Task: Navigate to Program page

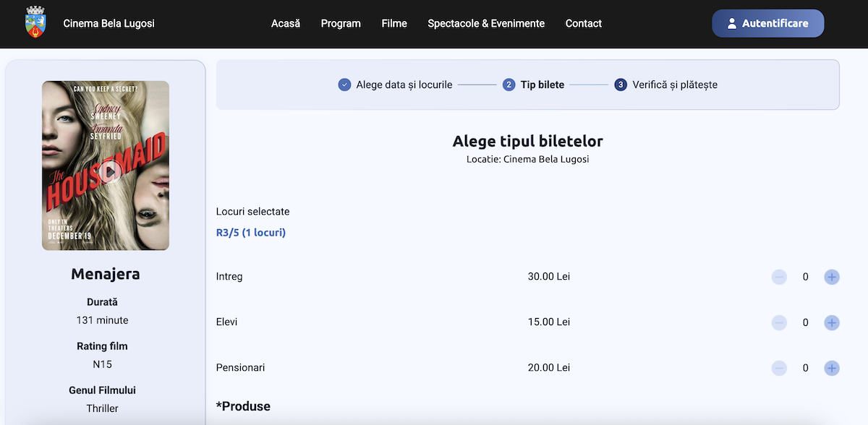Action: [341, 23]
